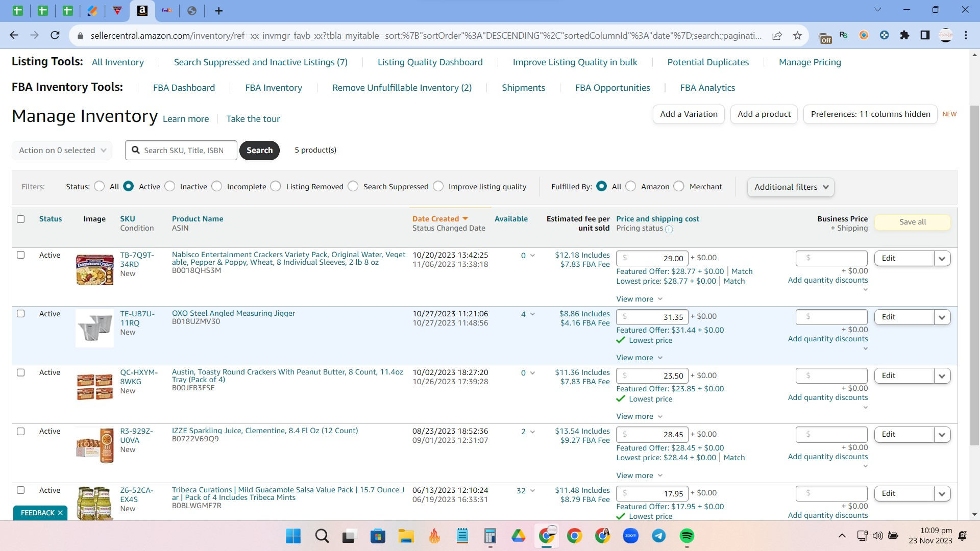Open Windows taskbar Search
The height and width of the screenshot is (551, 980).
(x=322, y=536)
